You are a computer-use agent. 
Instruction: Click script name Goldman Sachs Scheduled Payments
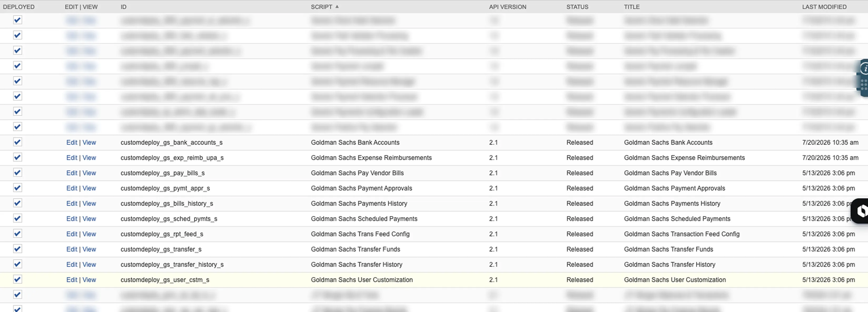pos(364,219)
